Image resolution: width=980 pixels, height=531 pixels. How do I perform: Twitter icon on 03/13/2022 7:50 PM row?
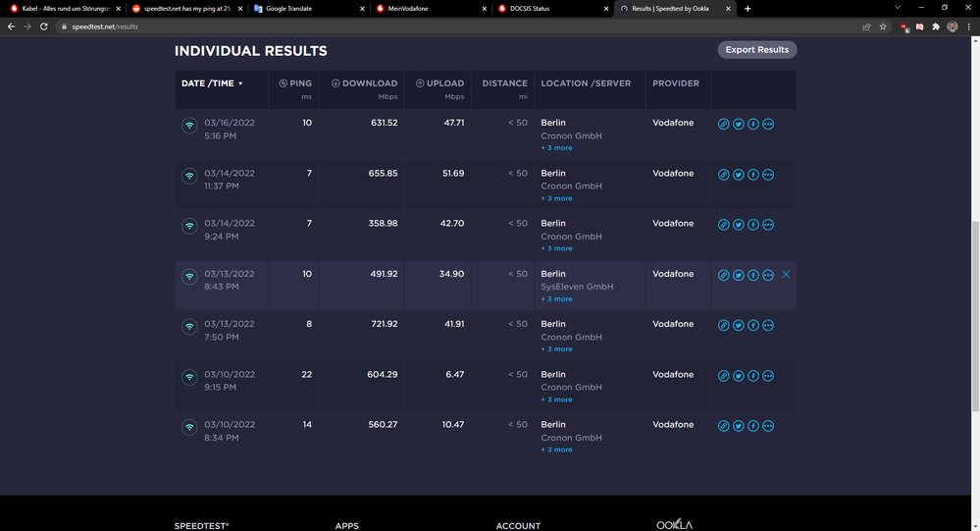[738, 325]
